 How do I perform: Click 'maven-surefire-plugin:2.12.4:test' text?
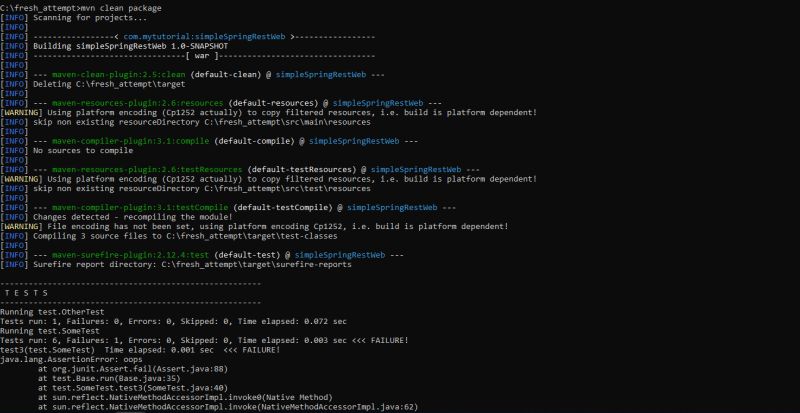click(130, 255)
